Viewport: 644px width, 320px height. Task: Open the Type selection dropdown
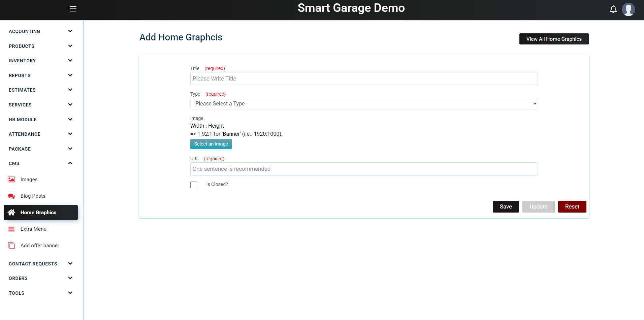click(364, 104)
